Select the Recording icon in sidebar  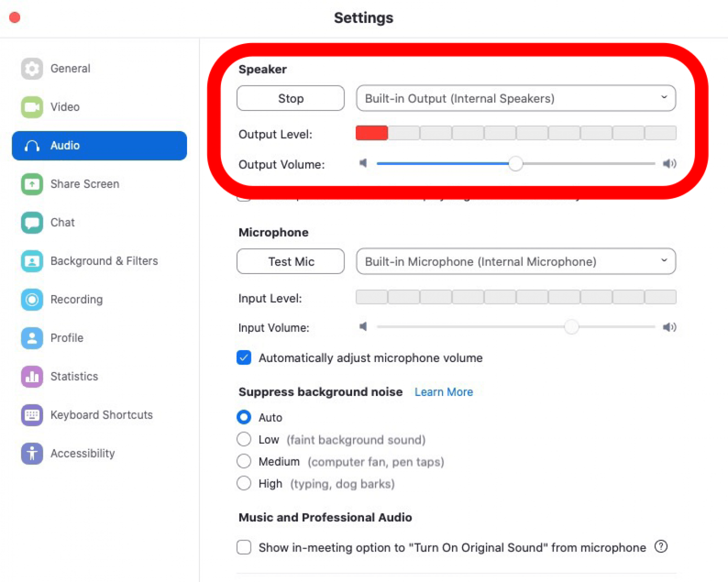point(32,299)
